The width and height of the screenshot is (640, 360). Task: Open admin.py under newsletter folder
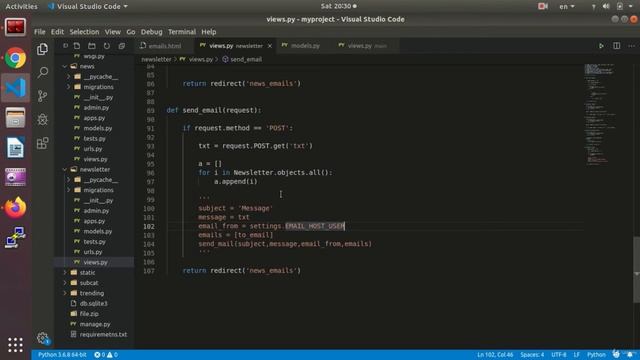pyautogui.click(x=96, y=211)
